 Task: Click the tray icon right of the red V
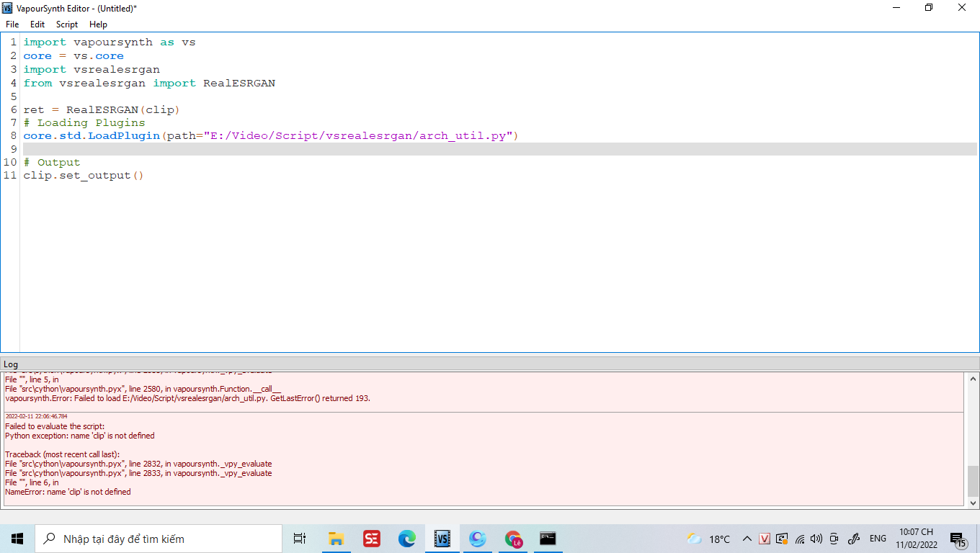pos(782,539)
